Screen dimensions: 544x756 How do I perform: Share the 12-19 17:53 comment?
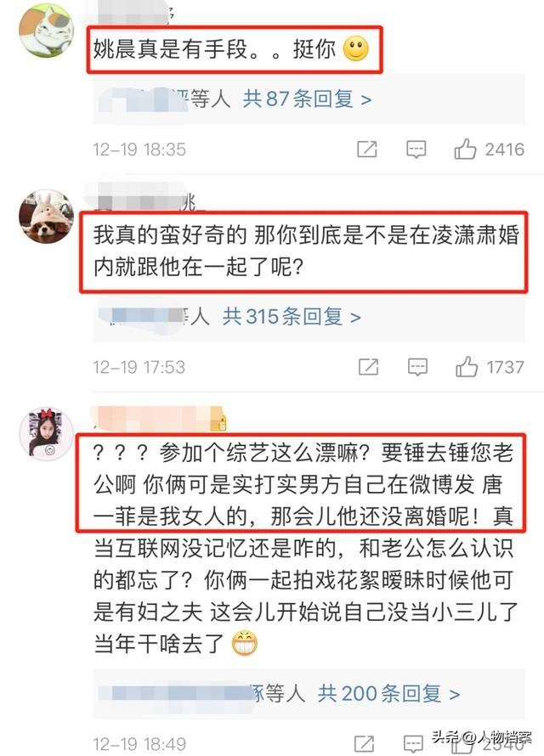[x=368, y=368]
